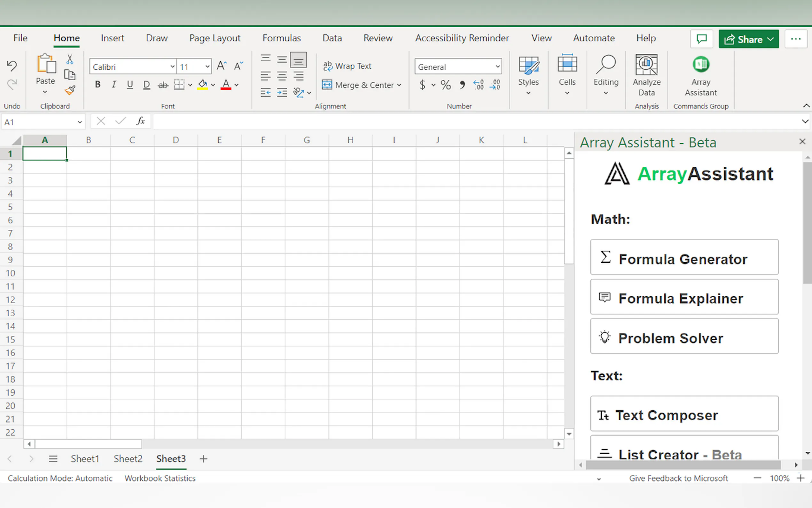The width and height of the screenshot is (812, 508).
Task: Apply strikethrough formatting
Action: [163, 84]
